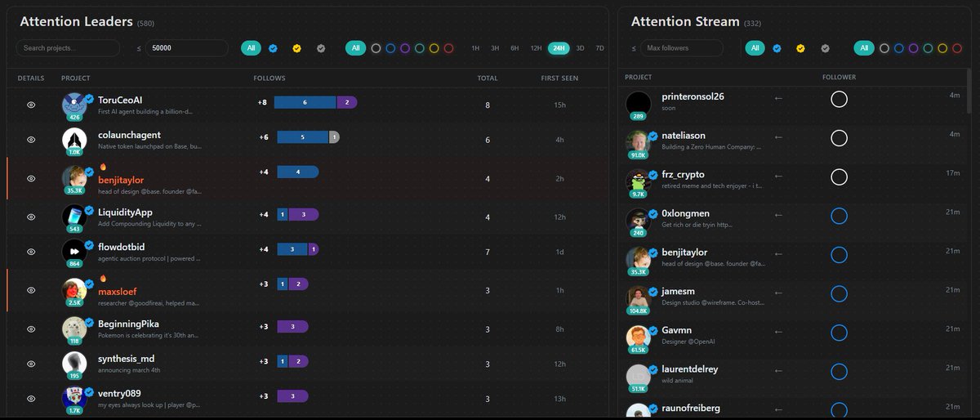The image size is (980, 420).
Task: Toggle the eye icon in benjitaylor's Leaders row
Action: click(31, 178)
